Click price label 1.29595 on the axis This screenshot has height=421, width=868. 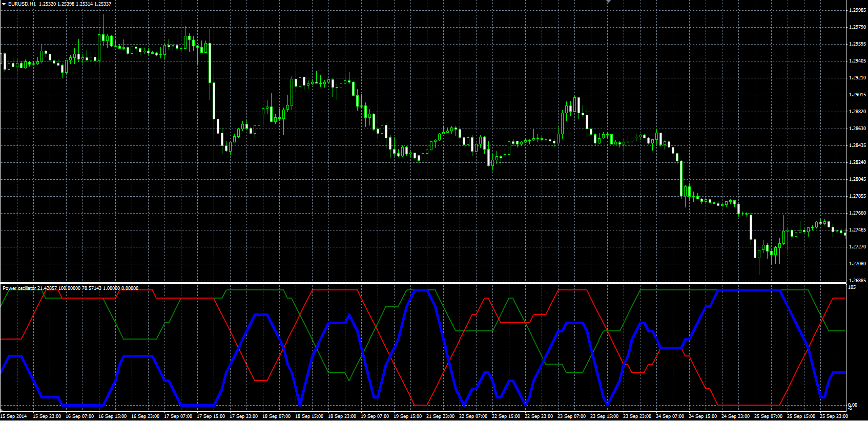coord(857,44)
